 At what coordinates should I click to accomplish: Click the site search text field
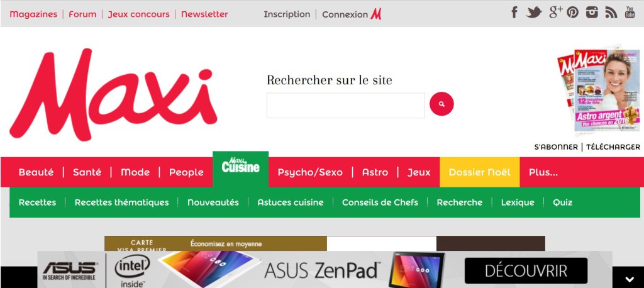point(346,106)
